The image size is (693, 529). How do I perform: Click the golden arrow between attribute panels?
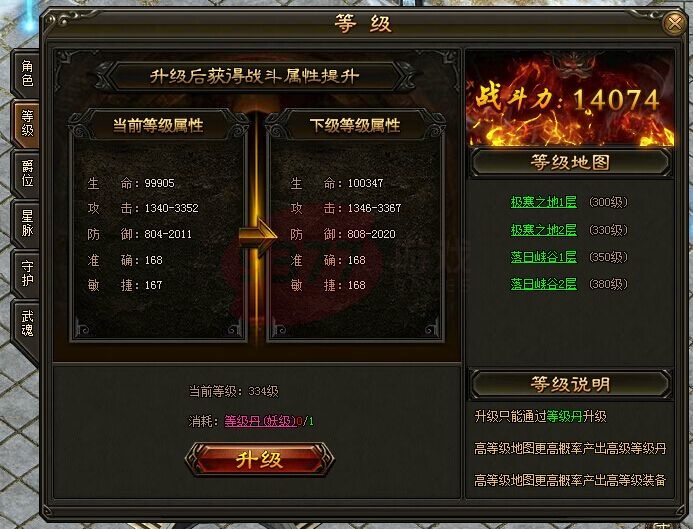point(258,235)
